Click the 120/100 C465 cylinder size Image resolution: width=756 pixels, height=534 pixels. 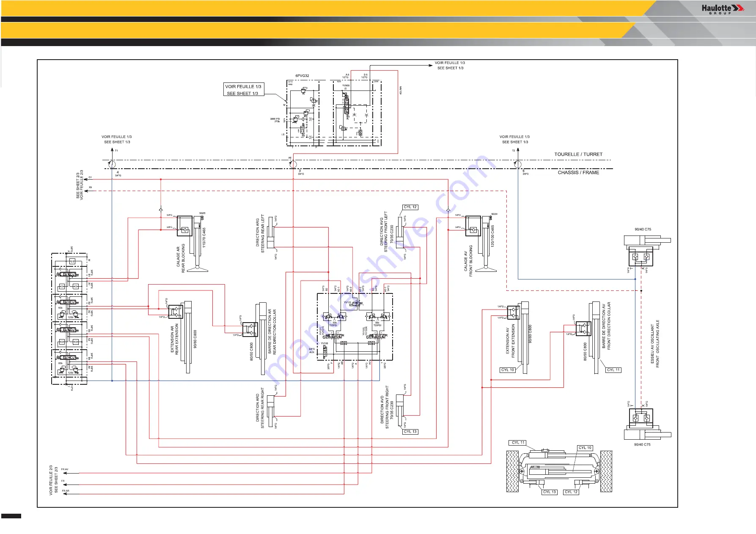point(492,236)
